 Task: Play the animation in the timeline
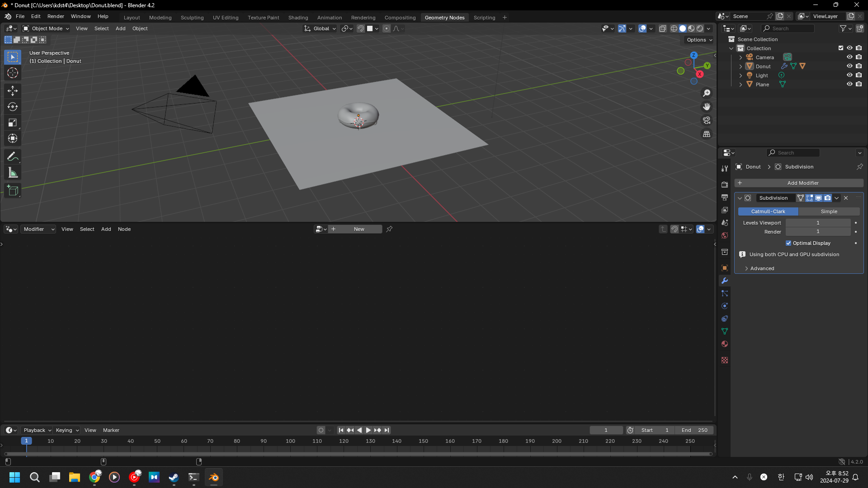(368, 430)
